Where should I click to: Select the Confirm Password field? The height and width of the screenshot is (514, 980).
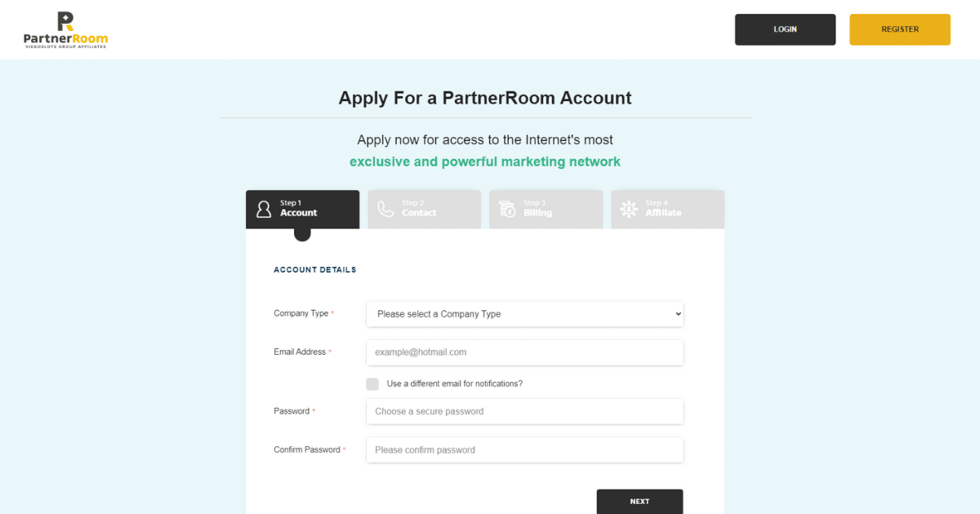[524, 450]
